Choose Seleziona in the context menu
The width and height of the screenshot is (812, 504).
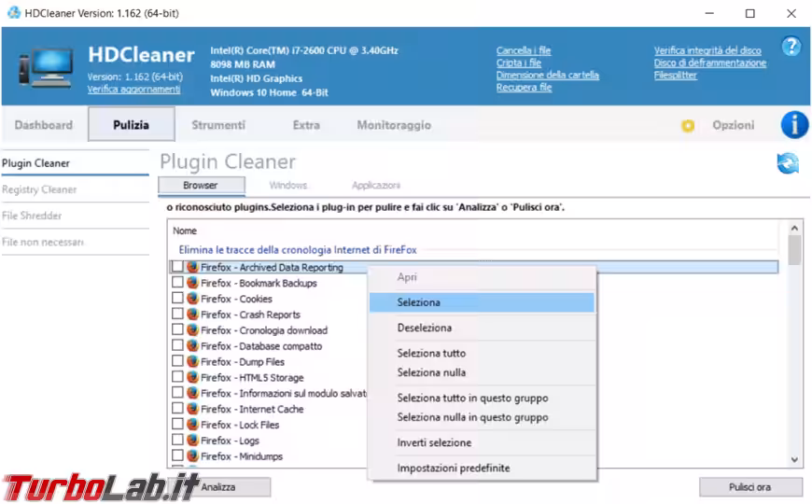tap(482, 302)
